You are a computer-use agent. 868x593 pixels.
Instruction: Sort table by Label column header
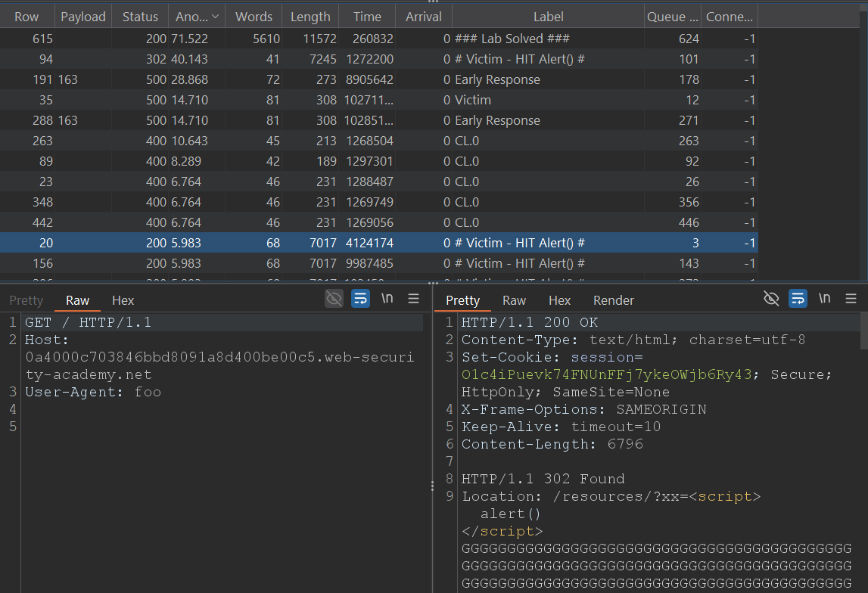pyautogui.click(x=548, y=17)
